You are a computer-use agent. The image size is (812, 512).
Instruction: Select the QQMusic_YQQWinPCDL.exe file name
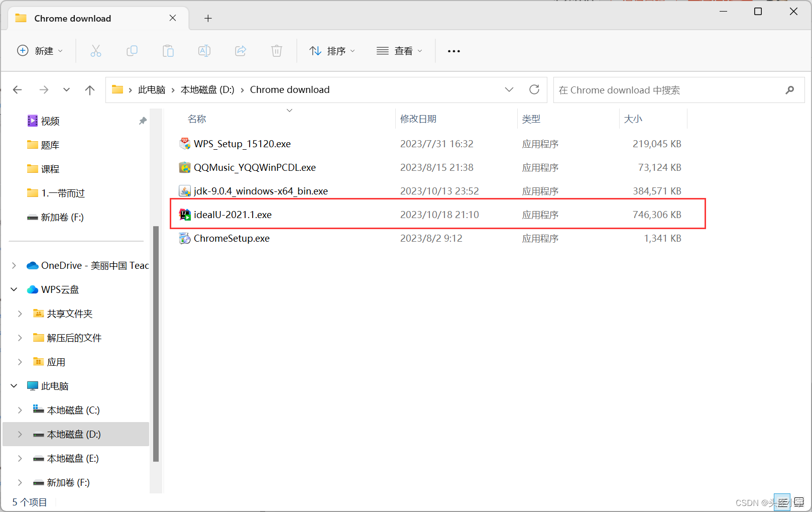255,167
